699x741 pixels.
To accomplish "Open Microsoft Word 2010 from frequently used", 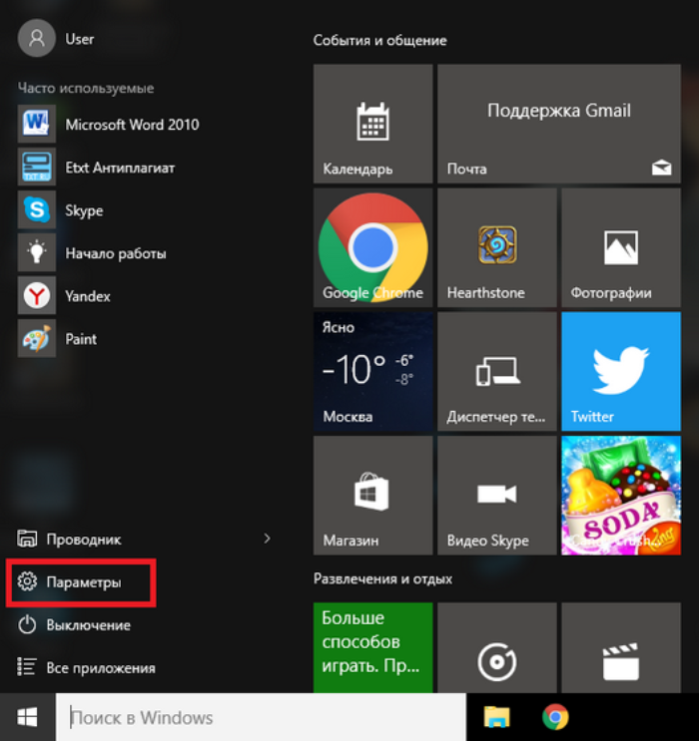I will point(109,124).
